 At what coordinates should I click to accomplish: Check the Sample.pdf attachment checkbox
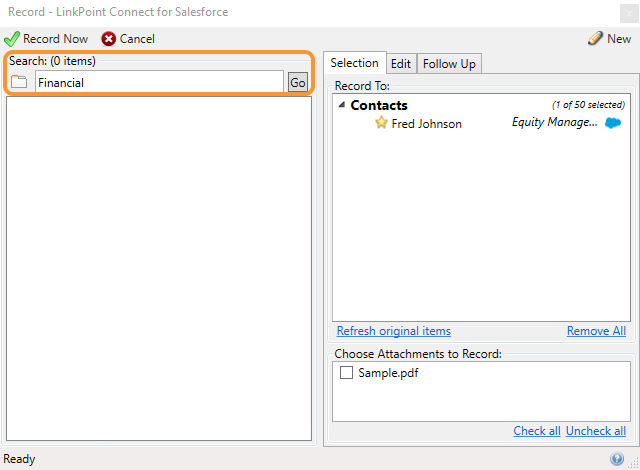click(x=347, y=372)
